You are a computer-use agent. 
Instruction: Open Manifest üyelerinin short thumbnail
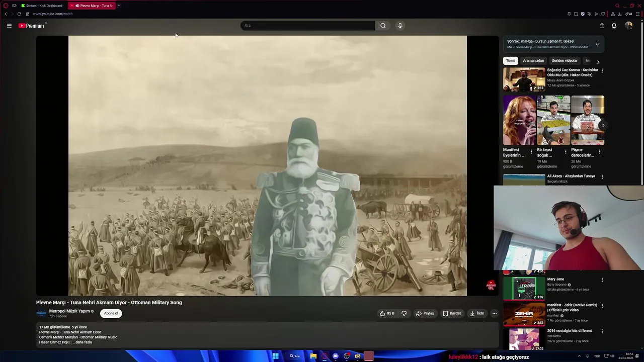click(519, 120)
